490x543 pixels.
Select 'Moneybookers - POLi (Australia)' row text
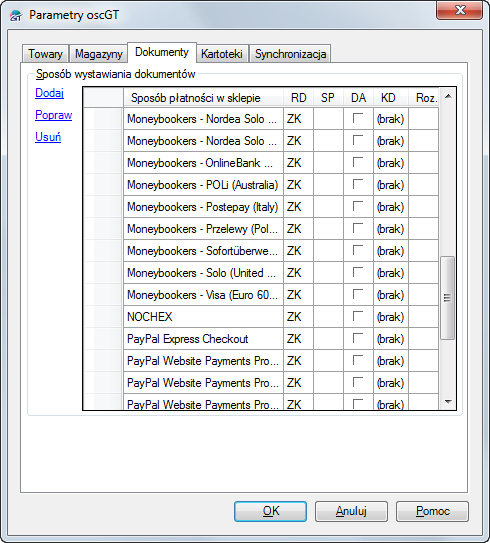pos(203,185)
